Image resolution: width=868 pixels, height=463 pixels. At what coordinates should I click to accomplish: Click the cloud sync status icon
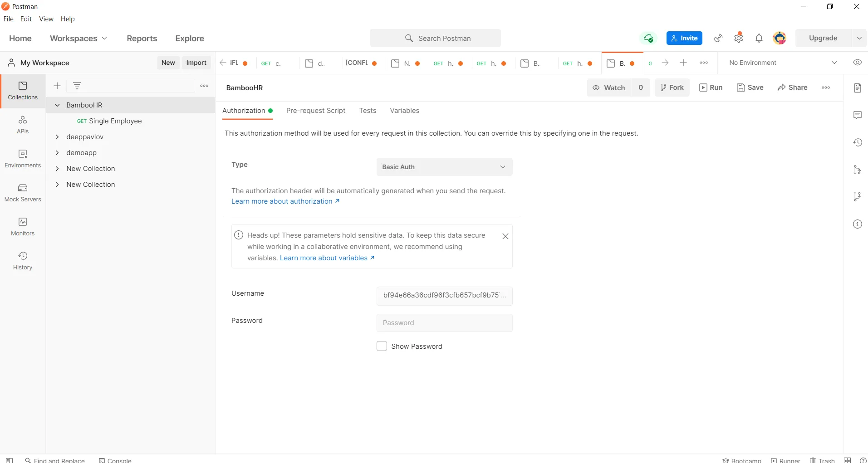click(649, 38)
